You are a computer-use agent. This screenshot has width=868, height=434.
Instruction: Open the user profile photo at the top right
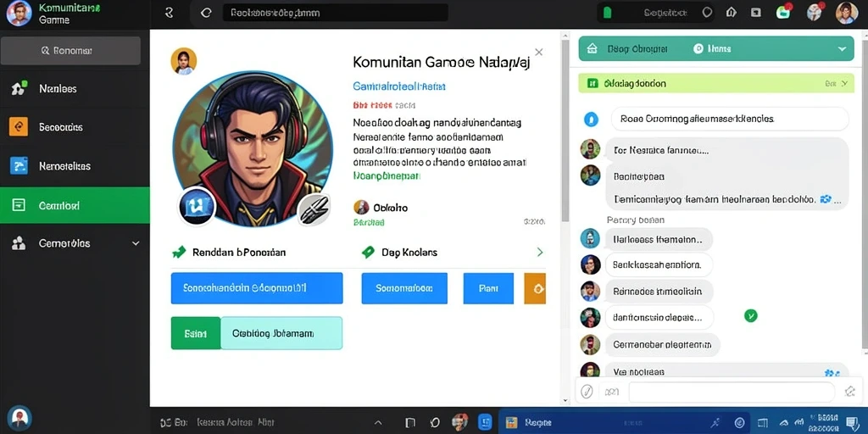coord(847,12)
